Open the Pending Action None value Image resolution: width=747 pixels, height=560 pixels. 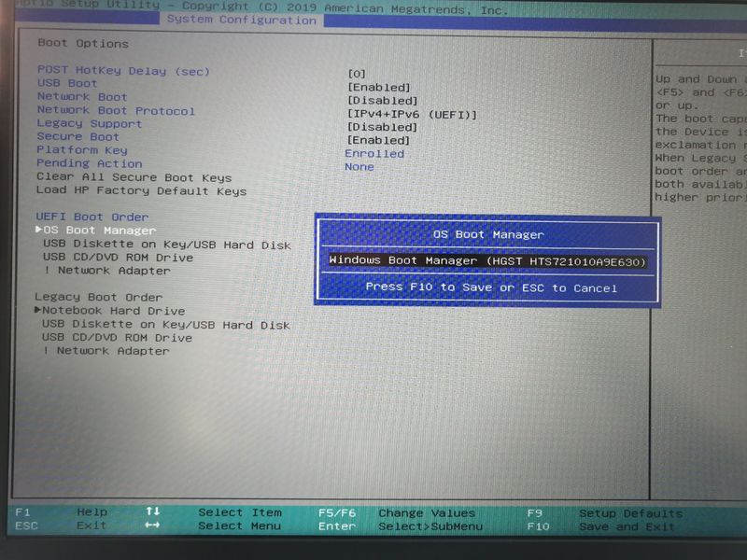[x=359, y=167]
